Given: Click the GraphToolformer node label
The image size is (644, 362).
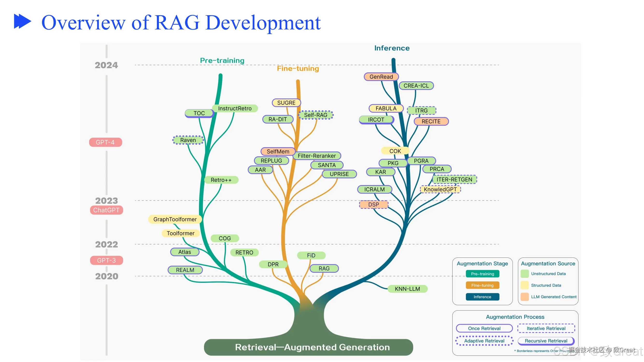Looking at the screenshot, I should 175,219.
